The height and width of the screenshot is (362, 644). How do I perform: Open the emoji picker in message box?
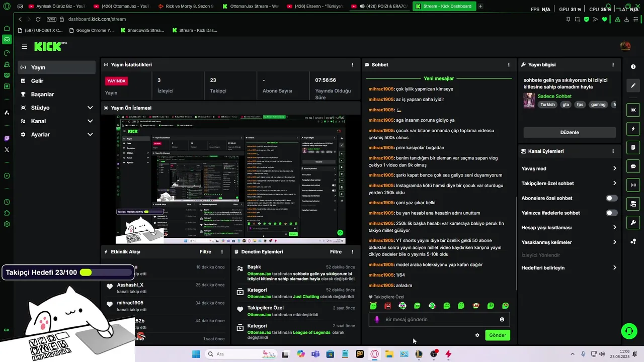pyautogui.click(x=502, y=320)
